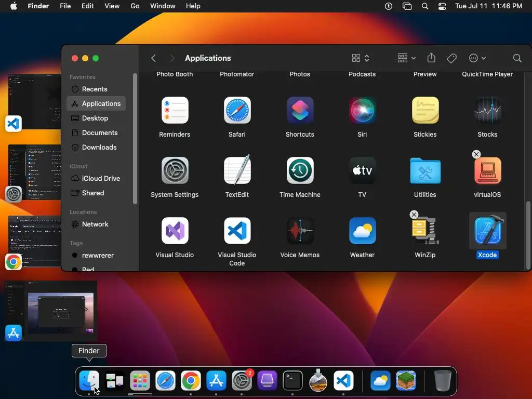Screen dimensions: 532x399
Task: Select the System Settings app icon
Action: click(175, 170)
